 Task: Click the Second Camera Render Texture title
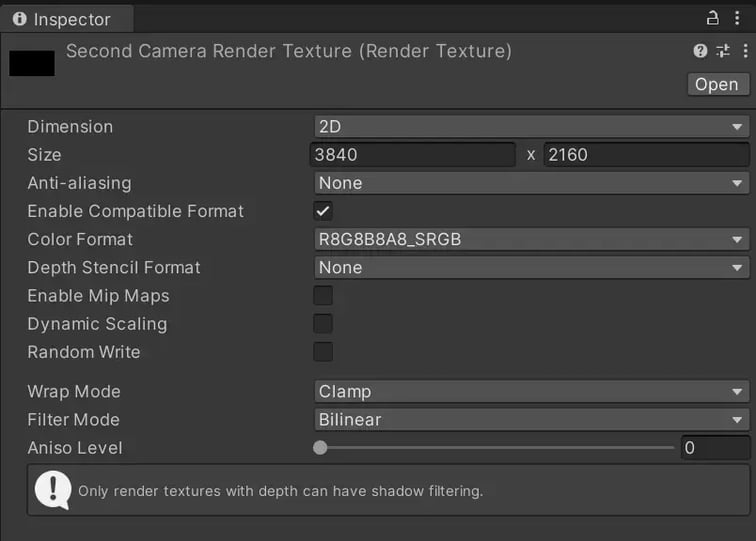pos(289,51)
